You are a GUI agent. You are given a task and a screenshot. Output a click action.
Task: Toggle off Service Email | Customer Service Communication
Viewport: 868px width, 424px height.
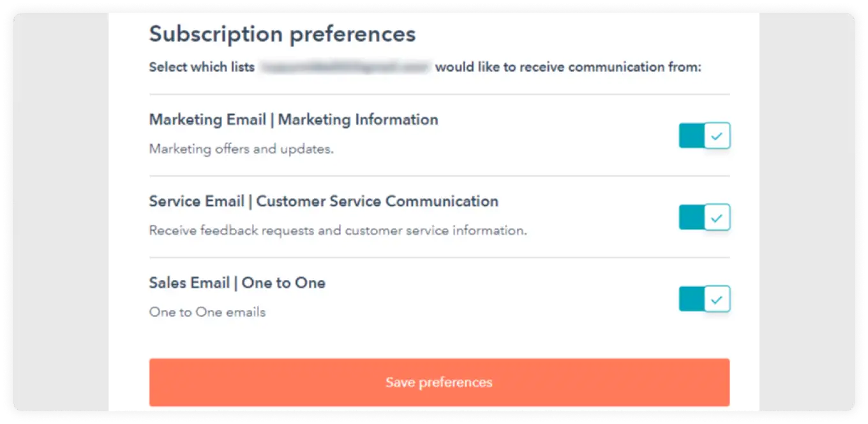tap(704, 217)
